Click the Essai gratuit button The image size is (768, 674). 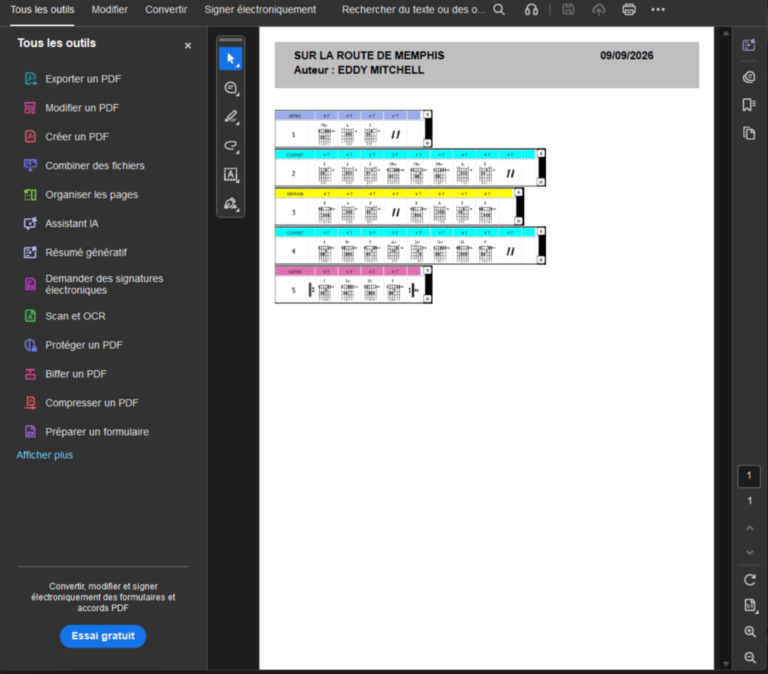[x=103, y=636]
